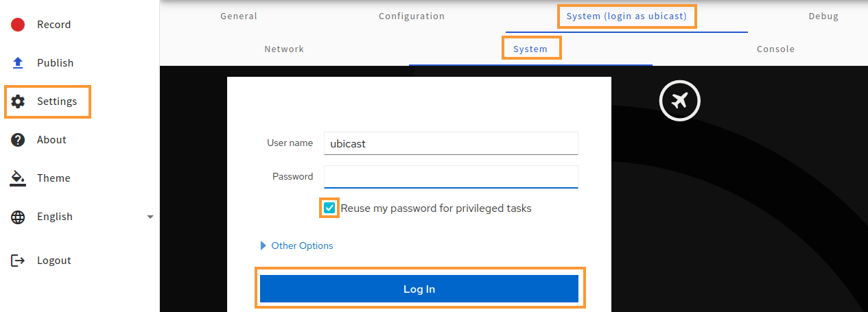Click the Settings gear icon

(18, 101)
